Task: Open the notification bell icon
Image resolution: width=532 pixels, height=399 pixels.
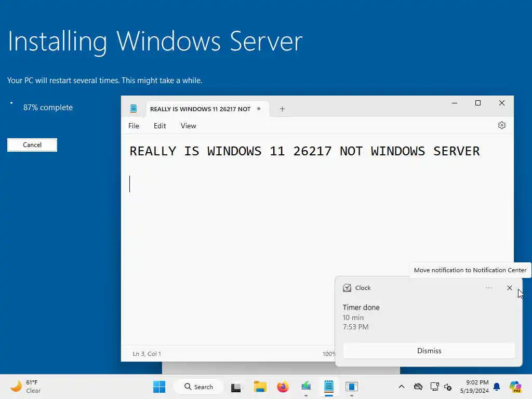Action: 497,387
